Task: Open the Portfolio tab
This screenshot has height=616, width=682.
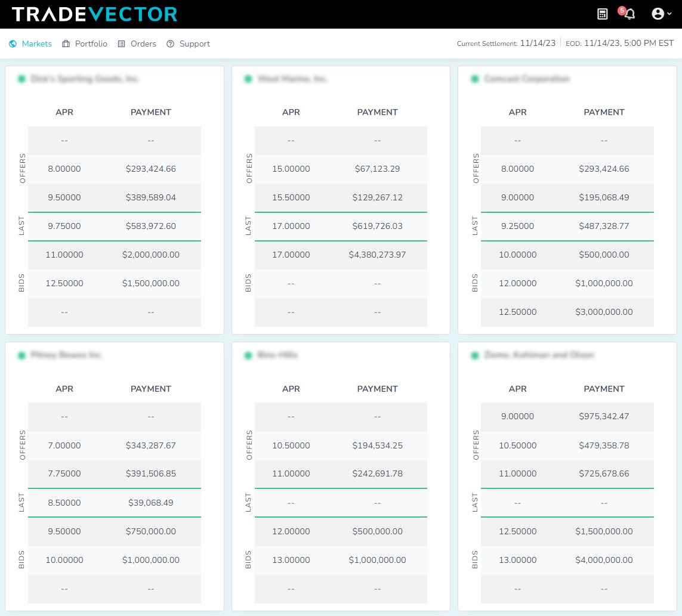Action: coord(91,44)
